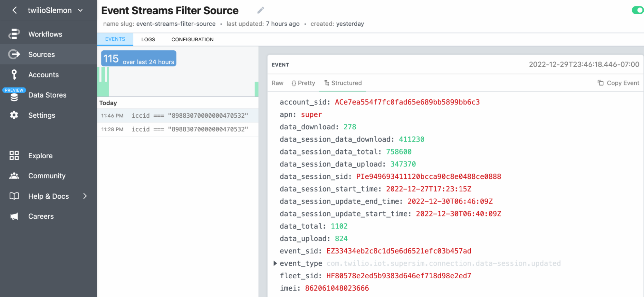Click the event_sid value
644x297 pixels.
point(399,251)
